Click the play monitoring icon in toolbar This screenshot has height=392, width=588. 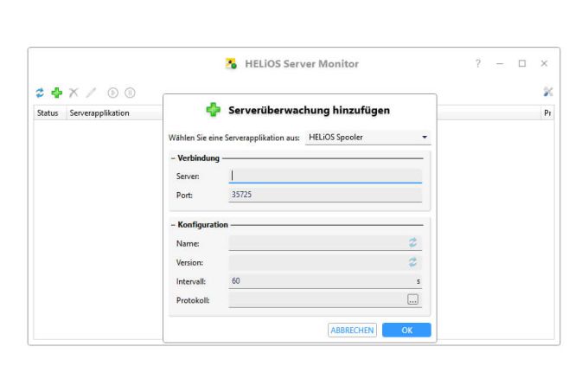(113, 93)
